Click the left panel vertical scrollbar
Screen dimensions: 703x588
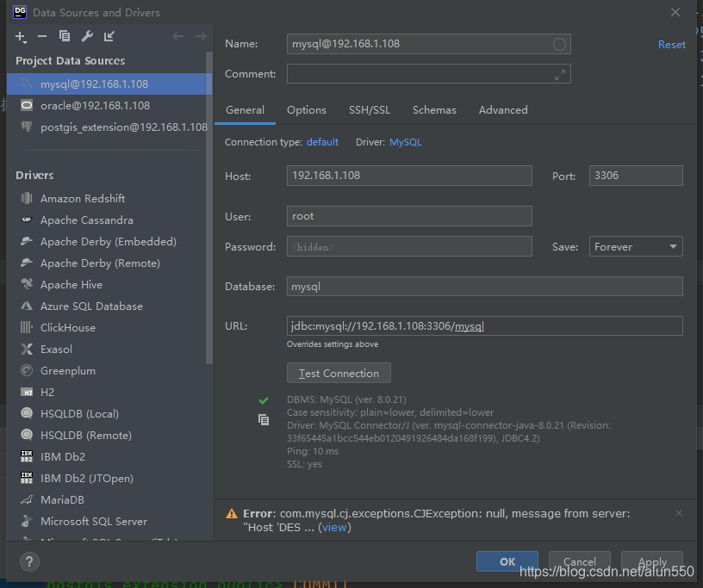[209, 207]
